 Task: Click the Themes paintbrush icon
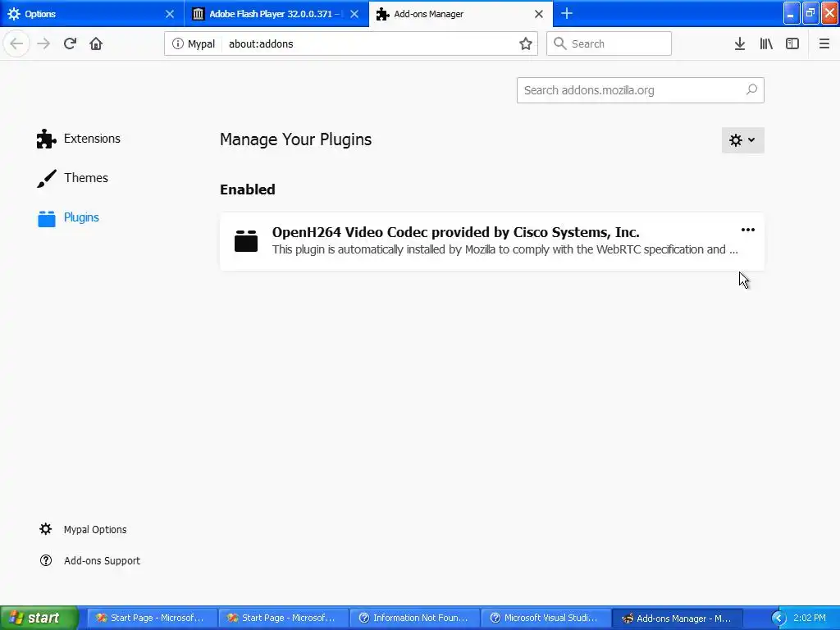[46, 178]
